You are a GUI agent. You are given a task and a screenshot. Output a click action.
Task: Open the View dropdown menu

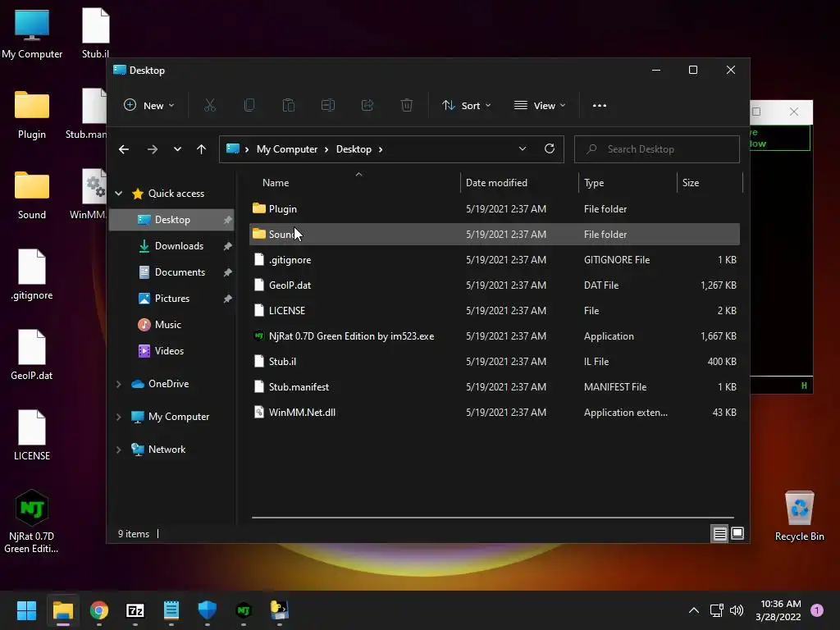(x=540, y=106)
